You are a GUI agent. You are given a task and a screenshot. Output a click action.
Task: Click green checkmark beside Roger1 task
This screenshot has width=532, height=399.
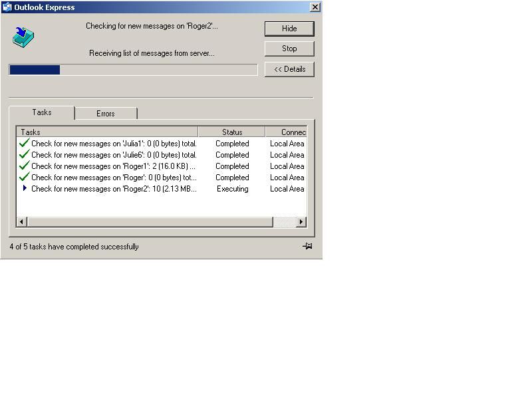pyautogui.click(x=25, y=166)
